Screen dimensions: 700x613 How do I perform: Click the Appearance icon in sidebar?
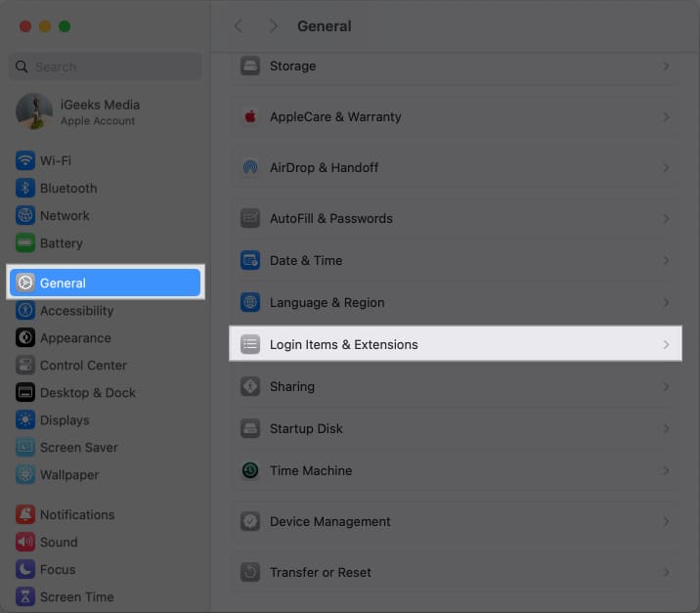point(25,338)
